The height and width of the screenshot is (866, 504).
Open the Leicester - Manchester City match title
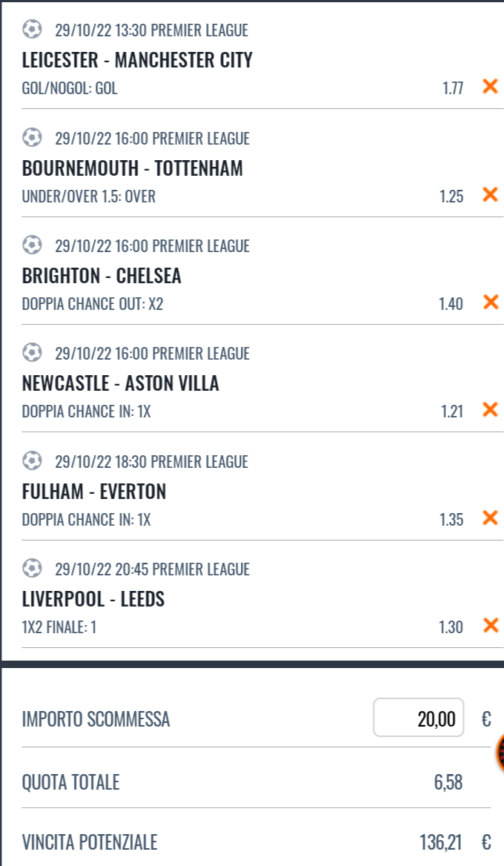137,59
